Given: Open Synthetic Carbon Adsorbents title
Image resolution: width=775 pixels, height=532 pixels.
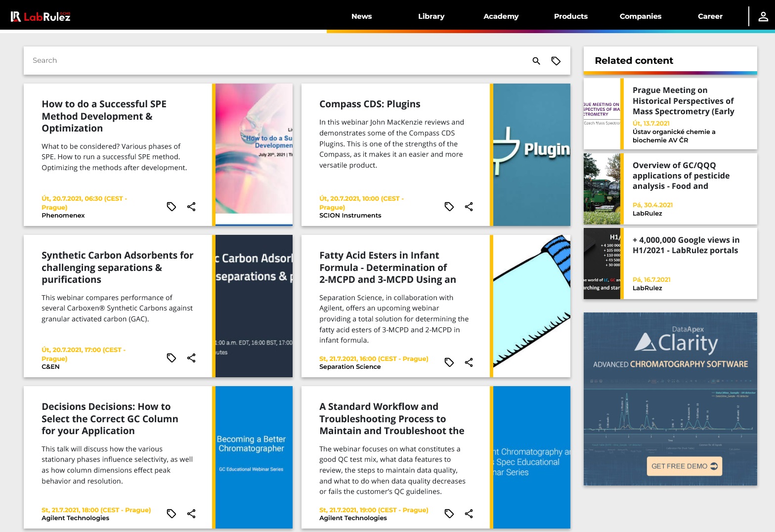Looking at the screenshot, I should coord(118,267).
